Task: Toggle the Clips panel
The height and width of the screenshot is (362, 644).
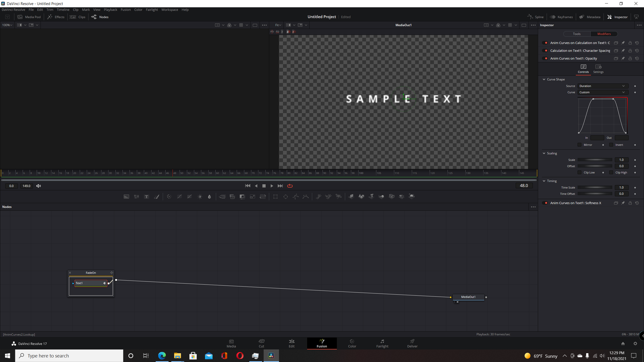Action: (78, 17)
